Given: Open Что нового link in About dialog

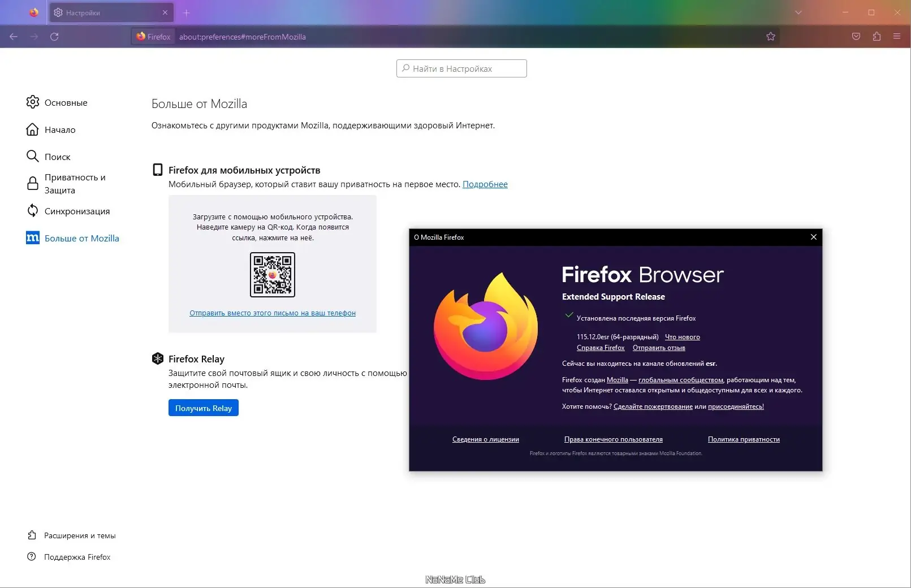Looking at the screenshot, I should (x=683, y=337).
